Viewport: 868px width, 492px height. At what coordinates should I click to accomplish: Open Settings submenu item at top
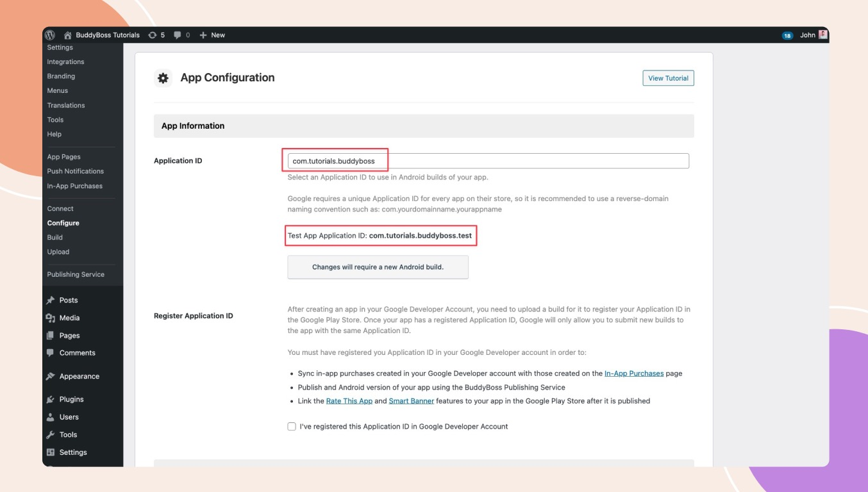[x=60, y=47]
